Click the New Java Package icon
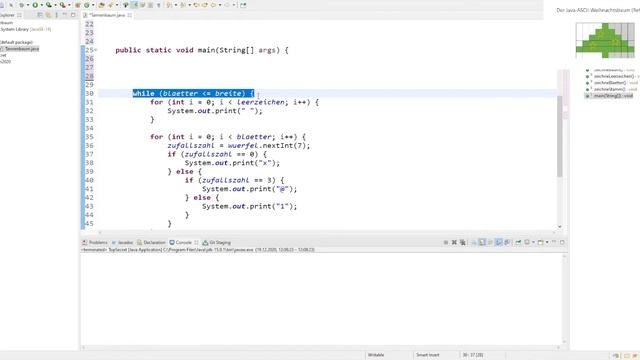The height and width of the screenshot is (360, 640). pos(78,5)
